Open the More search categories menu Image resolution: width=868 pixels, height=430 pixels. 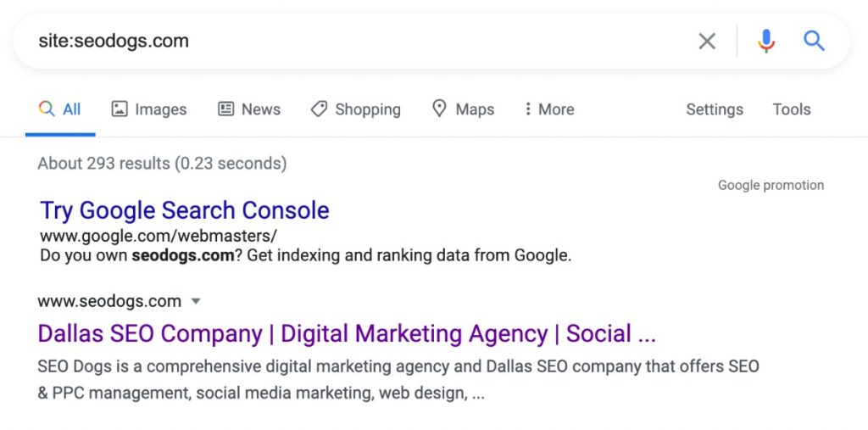coord(555,109)
